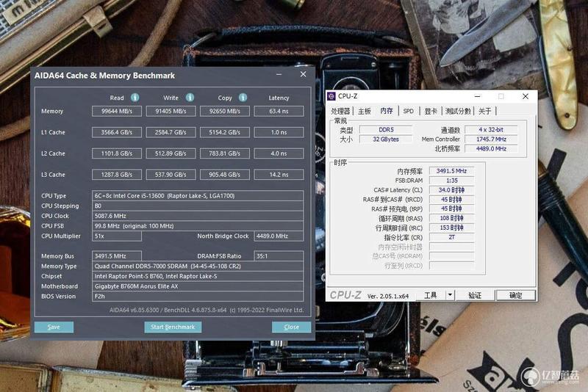Open the SPD tab in CPU-Z
This screenshot has height=392, width=588.
coord(409,111)
